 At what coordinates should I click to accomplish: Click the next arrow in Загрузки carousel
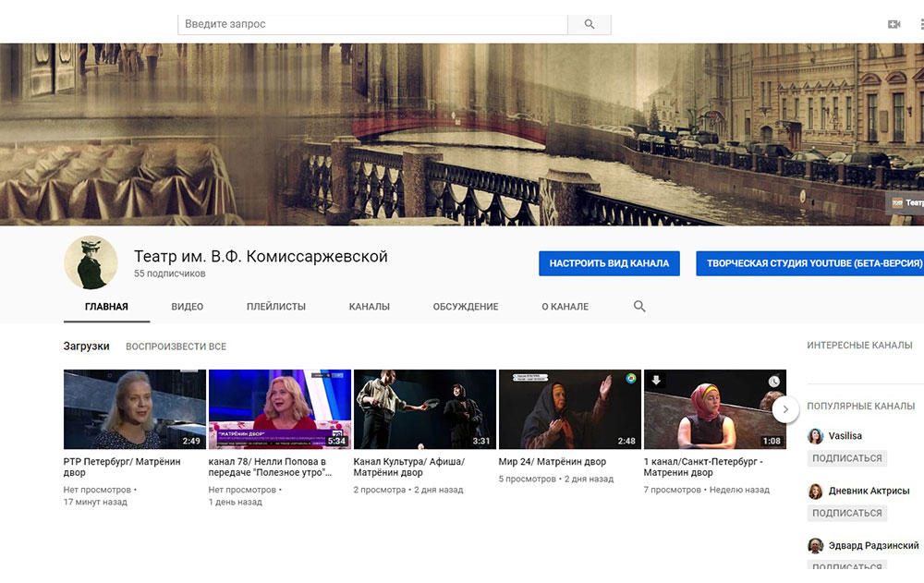tap(784, 409)
